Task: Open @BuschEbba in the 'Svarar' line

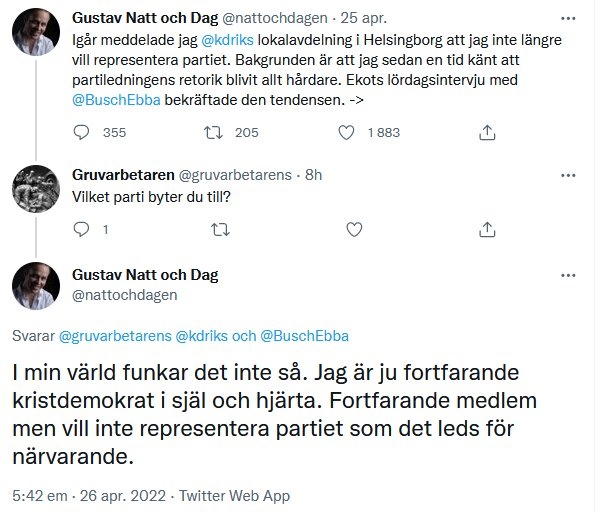Action: 304,336
